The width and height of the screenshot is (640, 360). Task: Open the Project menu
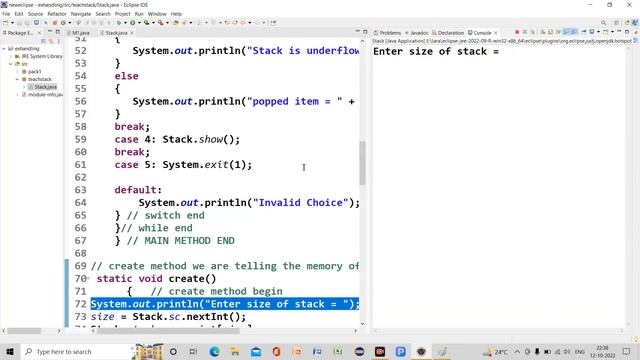(122, 14)
